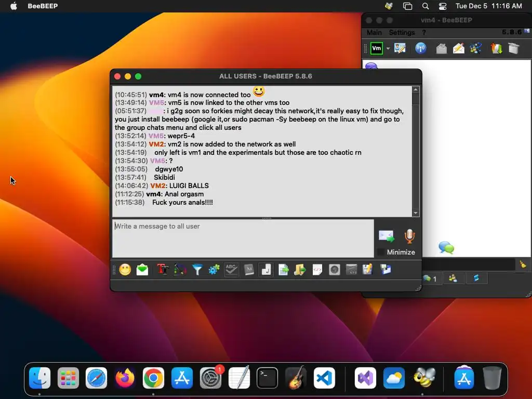Switch to the chats tab showing 1
Screen dimensions: 532x399
click(430, 279)
